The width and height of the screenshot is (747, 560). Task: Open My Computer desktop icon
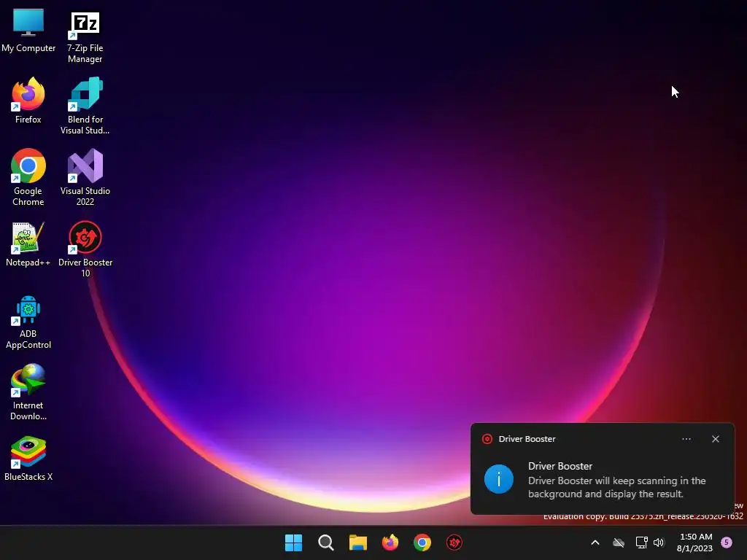(x=28, y=31)
